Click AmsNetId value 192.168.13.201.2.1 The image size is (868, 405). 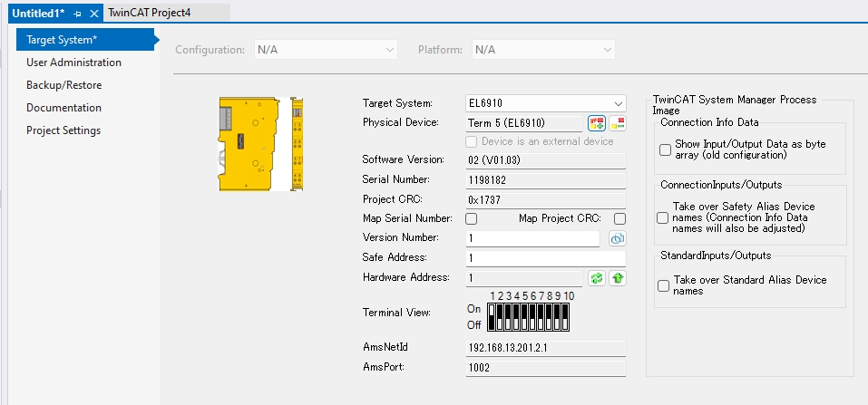(x=546, y=348)
